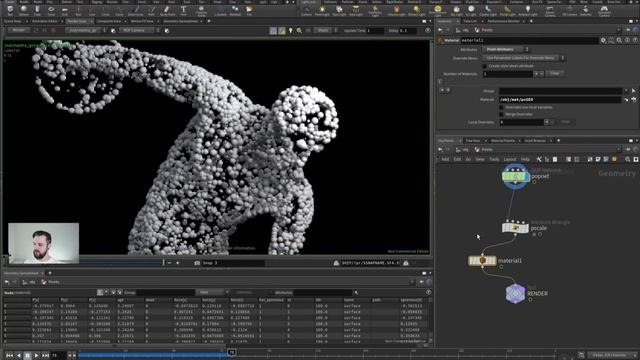Select the Box shelf tool
Screen dimensions: 640x360
pyautogui.click(x=10, y=11)
